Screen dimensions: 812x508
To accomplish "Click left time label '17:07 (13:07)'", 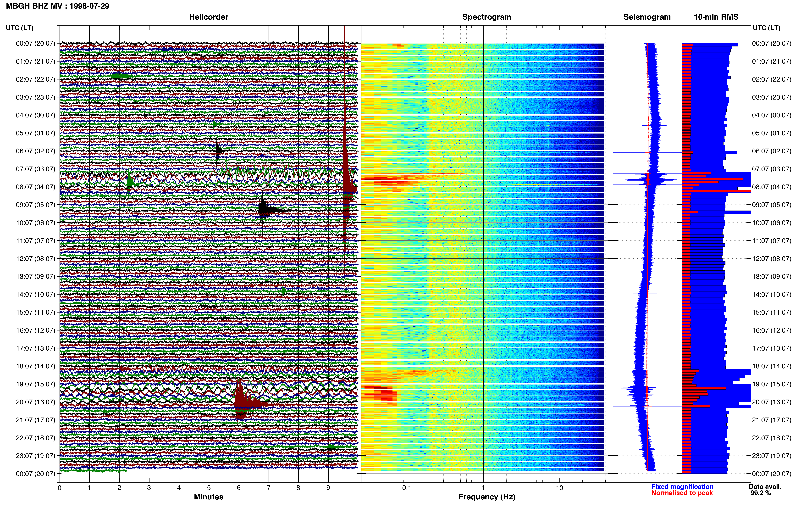I will [x=36, y=348].
